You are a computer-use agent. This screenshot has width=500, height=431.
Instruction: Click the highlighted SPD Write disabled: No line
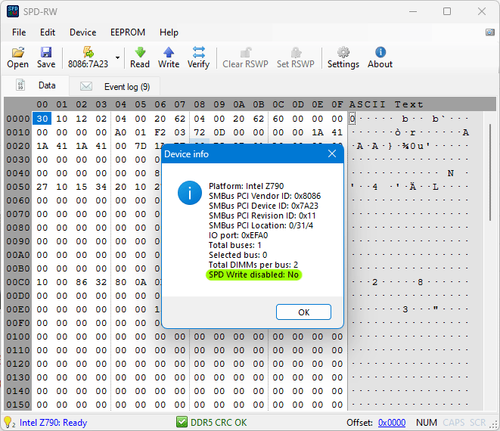(254, 275)
